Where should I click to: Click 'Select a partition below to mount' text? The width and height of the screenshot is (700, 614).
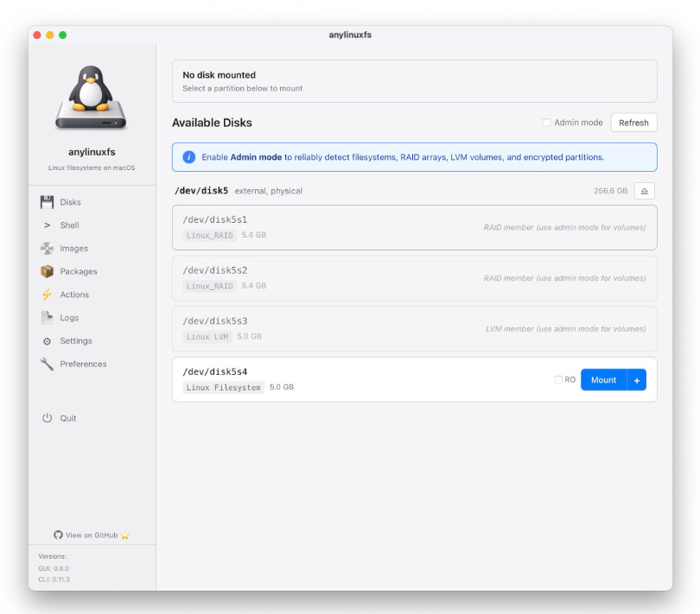click(x=243, y=88)
